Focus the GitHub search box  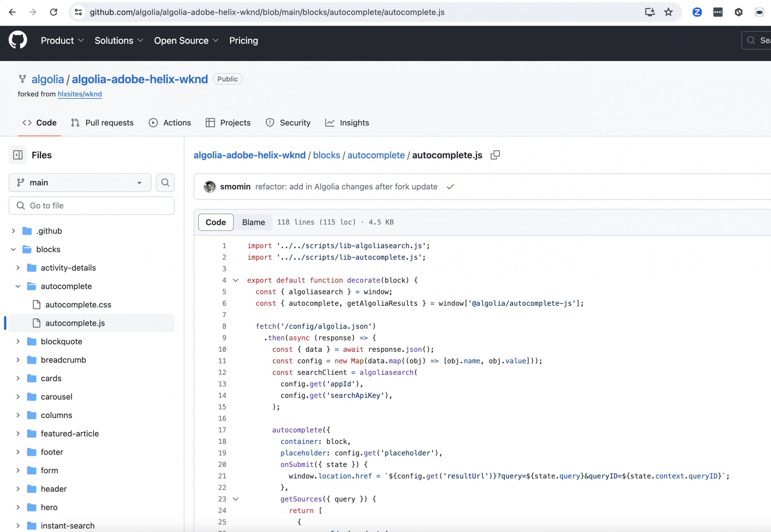756,41
